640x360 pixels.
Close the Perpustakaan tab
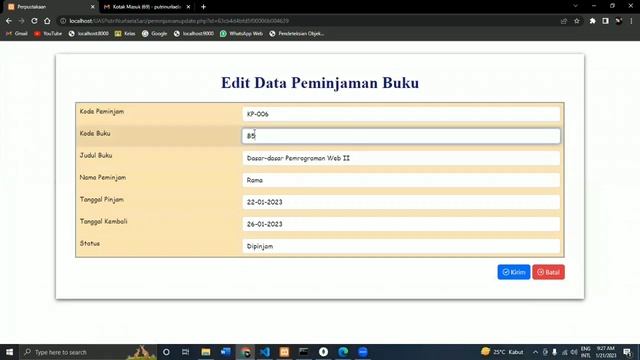coord(93,7)
